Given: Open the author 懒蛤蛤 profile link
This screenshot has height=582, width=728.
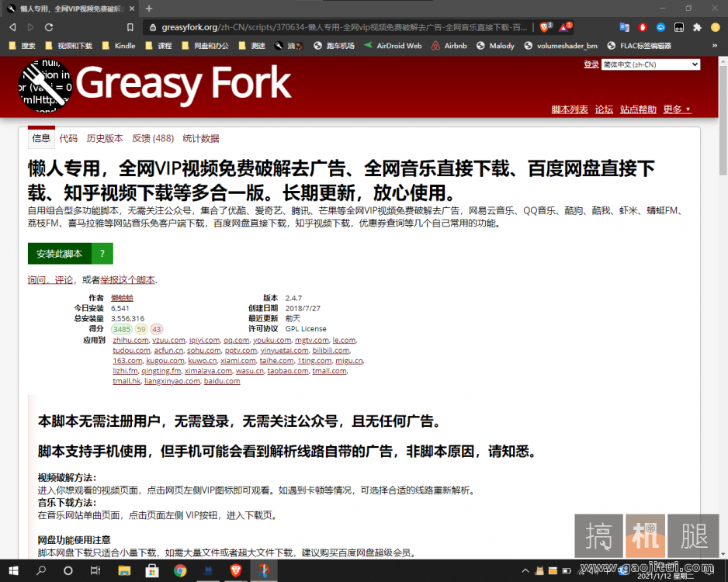Looking at the screenshot, I should tap(122, 298).
